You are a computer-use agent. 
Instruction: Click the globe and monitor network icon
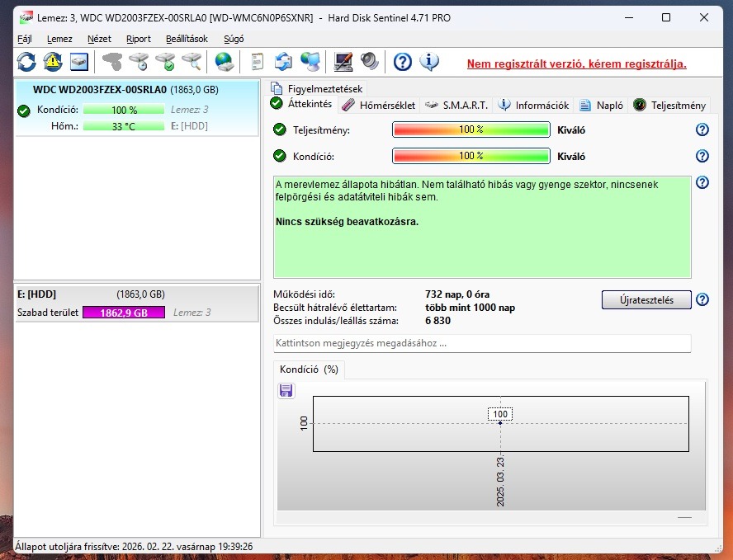click(310, 62)
